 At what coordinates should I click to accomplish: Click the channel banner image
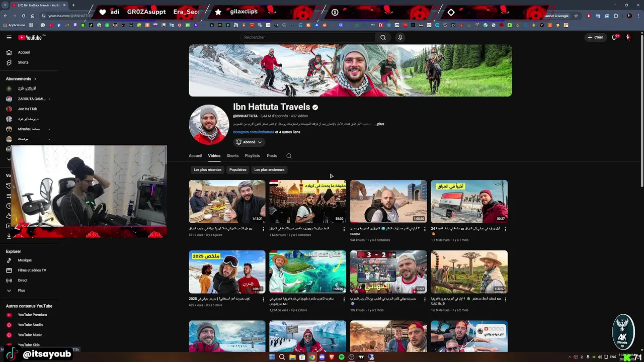(350, 70)
